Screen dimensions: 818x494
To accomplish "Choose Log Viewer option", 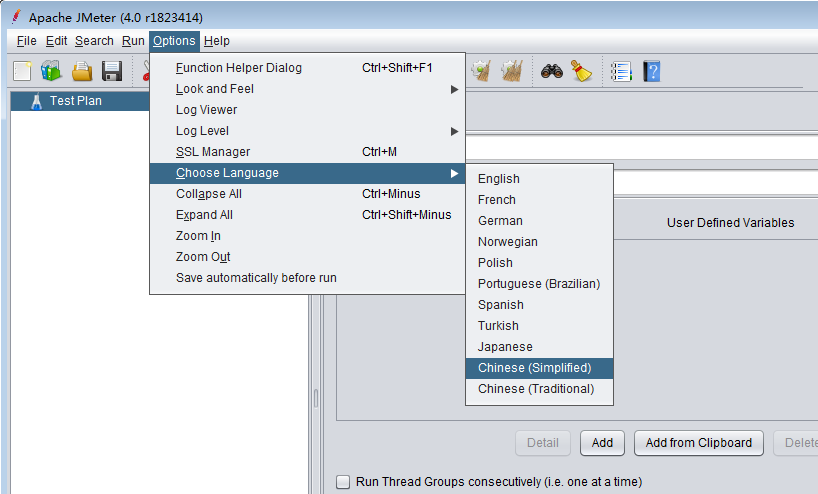I will pyautogui.click(x=307, y=110).
